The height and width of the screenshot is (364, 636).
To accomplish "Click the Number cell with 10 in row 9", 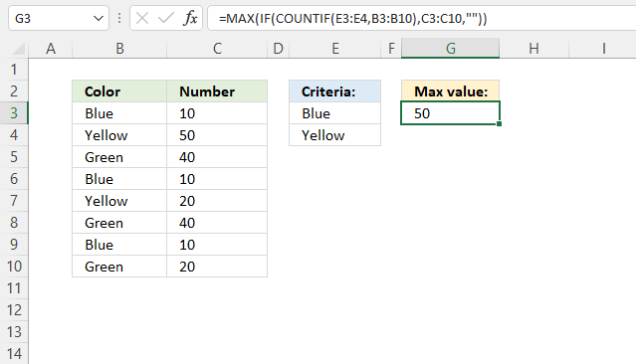I will pos(217,245).
